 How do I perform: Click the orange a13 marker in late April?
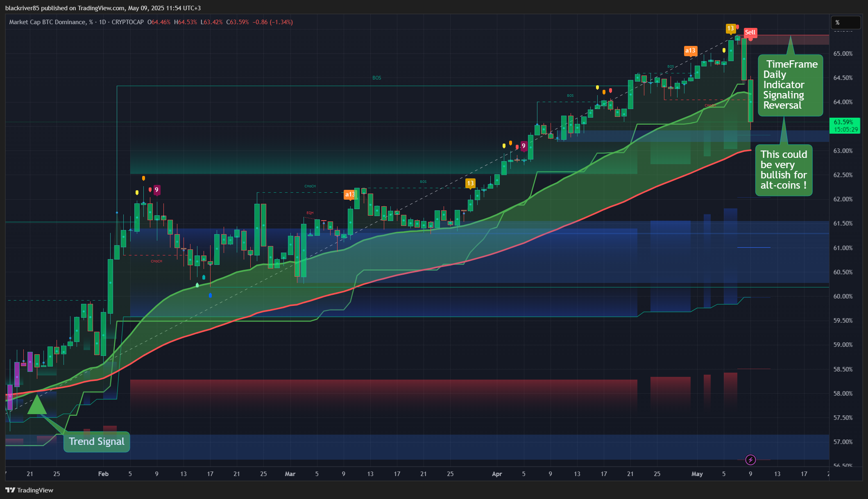click(690, 51)
